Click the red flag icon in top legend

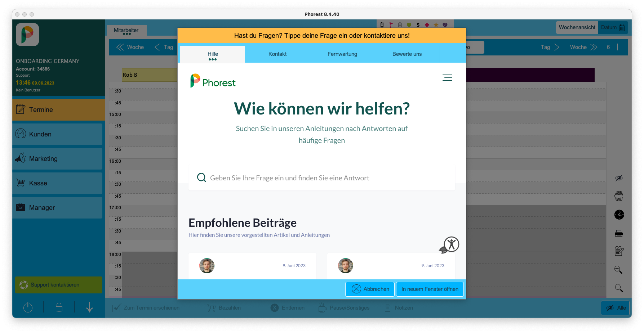pos(391,25)
